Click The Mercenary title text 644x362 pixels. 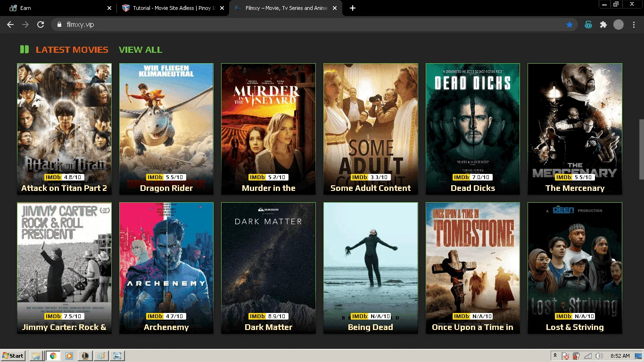click(x=575, y=188)
